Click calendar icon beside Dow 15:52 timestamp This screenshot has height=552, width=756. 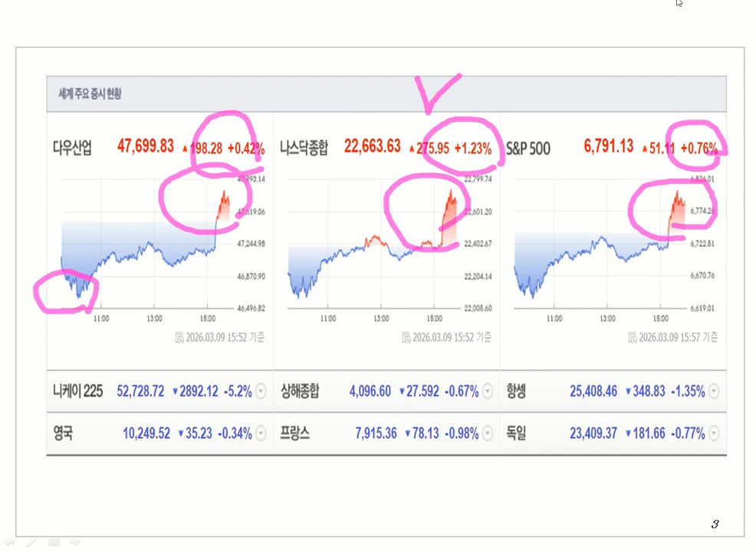point(179,337)
